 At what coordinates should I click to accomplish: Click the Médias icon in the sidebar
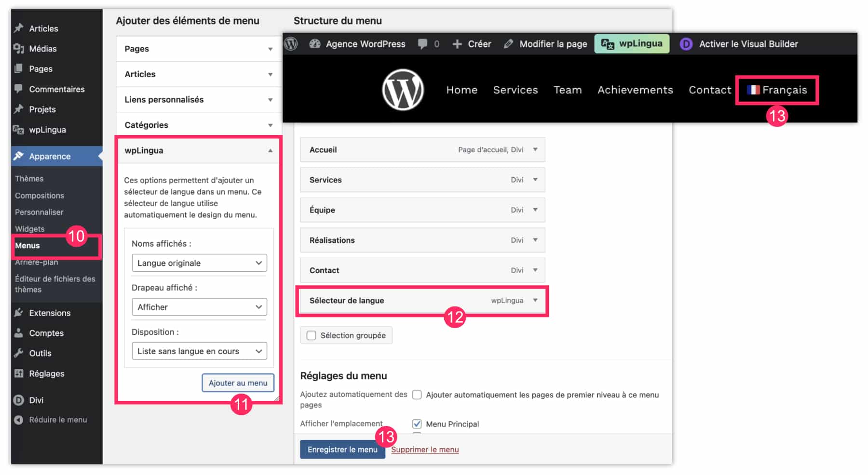pyautogui.click(x=19, y=49)
